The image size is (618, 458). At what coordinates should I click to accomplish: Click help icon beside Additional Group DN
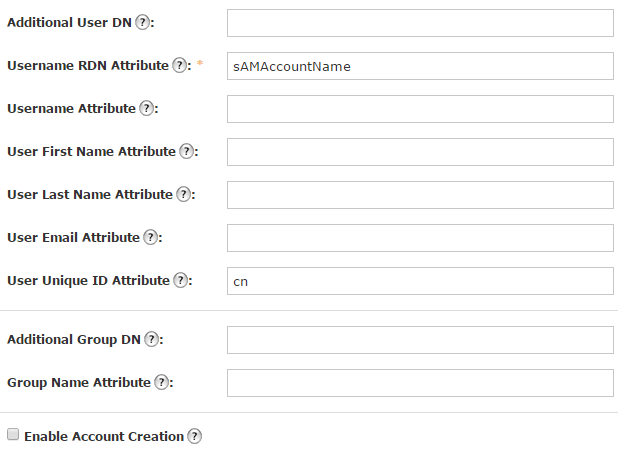[151, 339]
